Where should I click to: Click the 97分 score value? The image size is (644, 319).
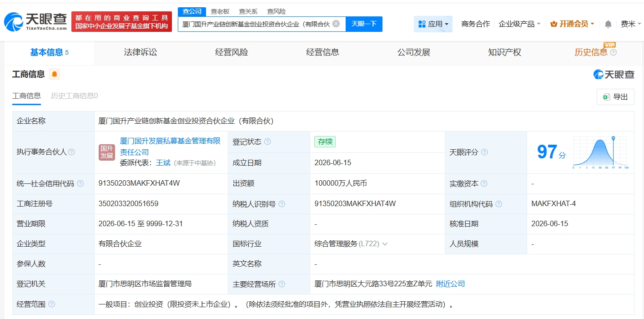551,152
